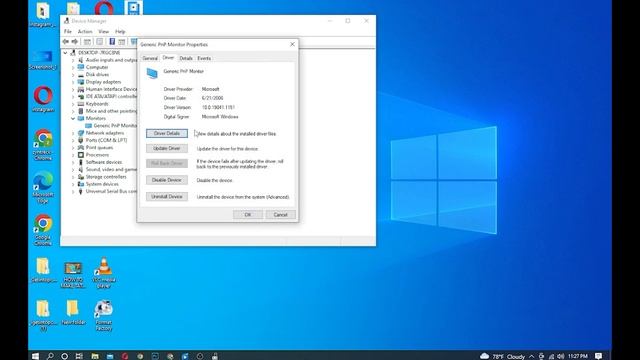Select Ports (COM & LPT) tree row
This screenshot has height=360, width=640.
102,140
